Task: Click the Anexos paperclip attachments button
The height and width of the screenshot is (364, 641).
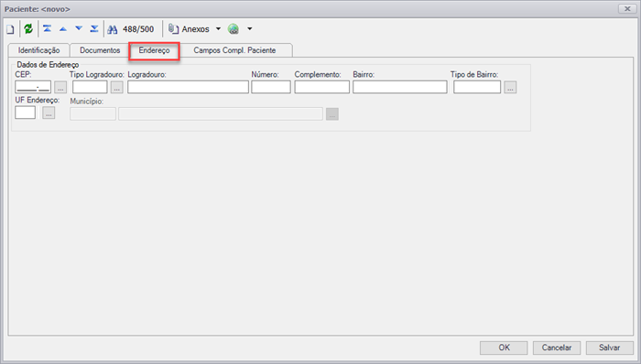Action: click(x=189, y=29)
